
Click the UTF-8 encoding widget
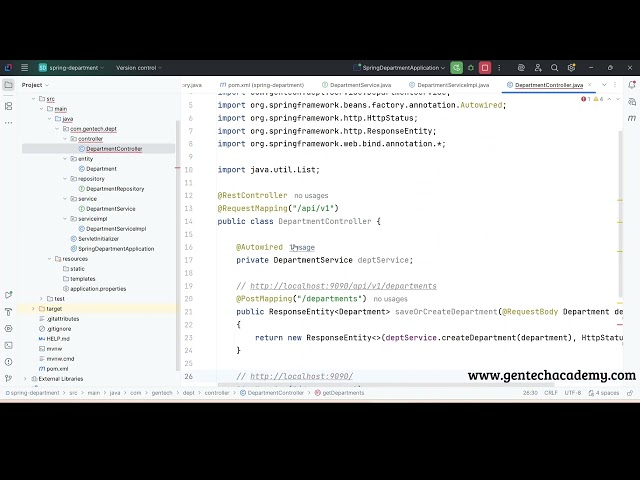click(573, 393)
